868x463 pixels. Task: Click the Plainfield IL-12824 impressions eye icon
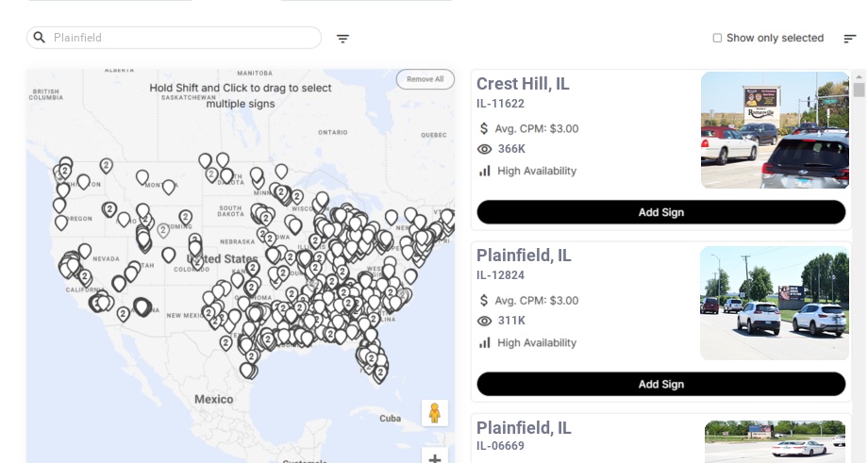click(485, 321)
